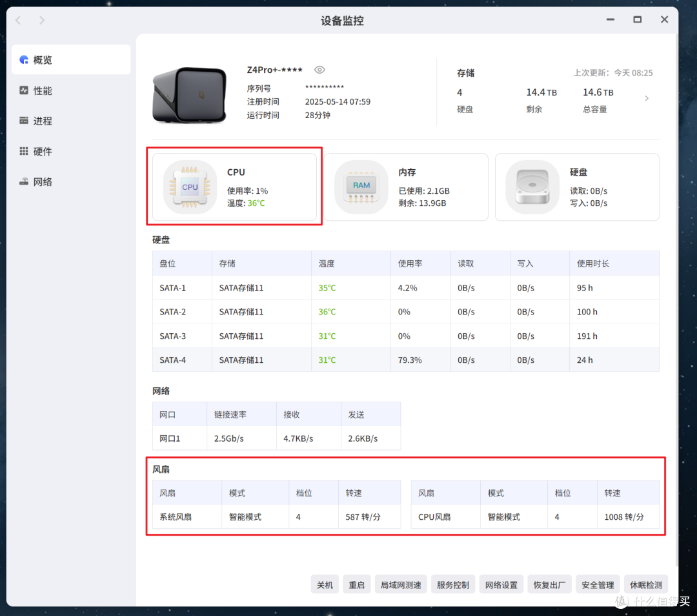Click the 恢复出厂 factory reset button

[x=549, y=584]
